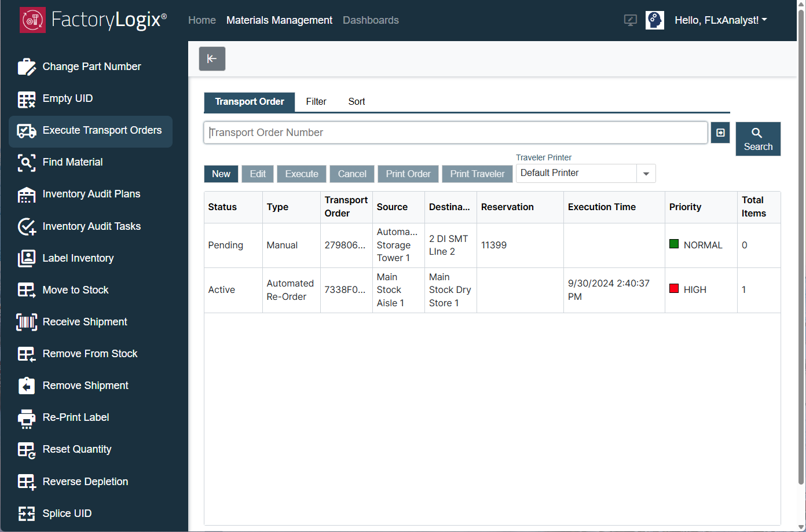Click the red HIGH priority swatch
This screenshot has width=806, height=532.
674,289
